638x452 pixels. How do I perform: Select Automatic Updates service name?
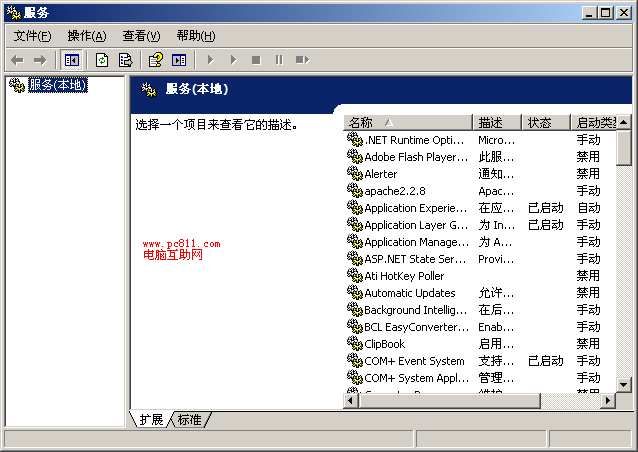pos(410,293)
